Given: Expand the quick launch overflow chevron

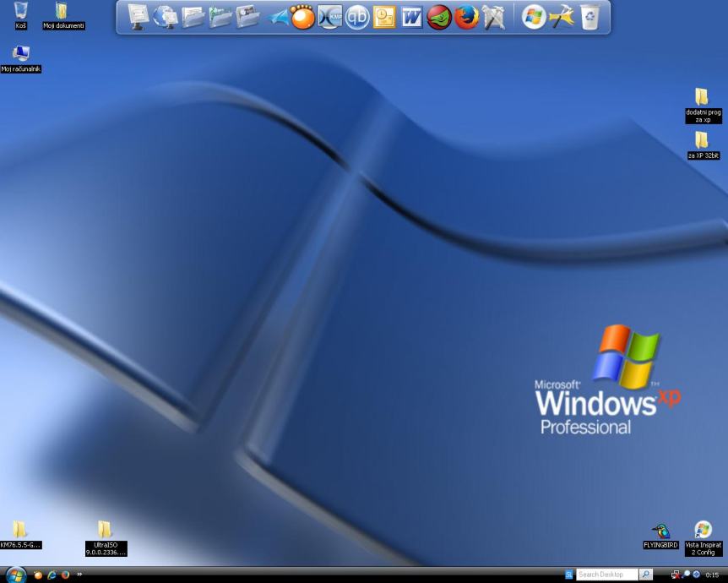Looking at the screenshot, I should pyautogui.click(x=79, y=575).
